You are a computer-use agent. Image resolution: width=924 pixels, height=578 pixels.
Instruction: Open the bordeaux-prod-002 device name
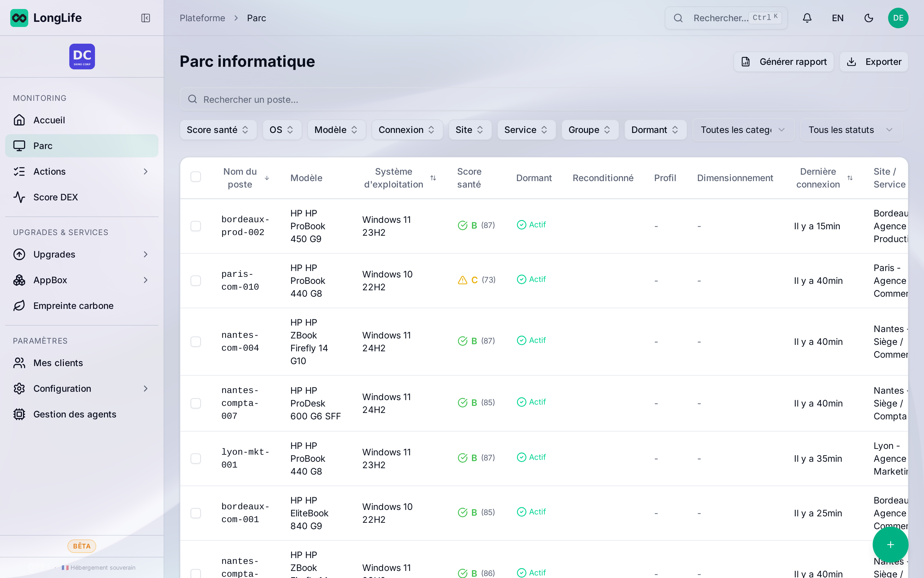point(245,226)
